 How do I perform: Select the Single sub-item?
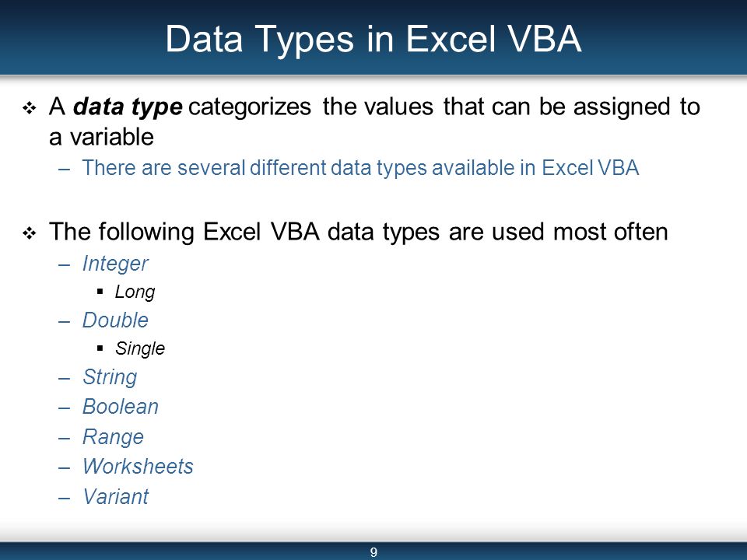(140, 348)
